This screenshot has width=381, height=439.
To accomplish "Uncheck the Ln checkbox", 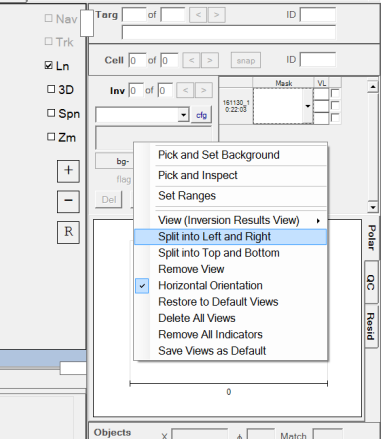I will click(x=49, y=65).
